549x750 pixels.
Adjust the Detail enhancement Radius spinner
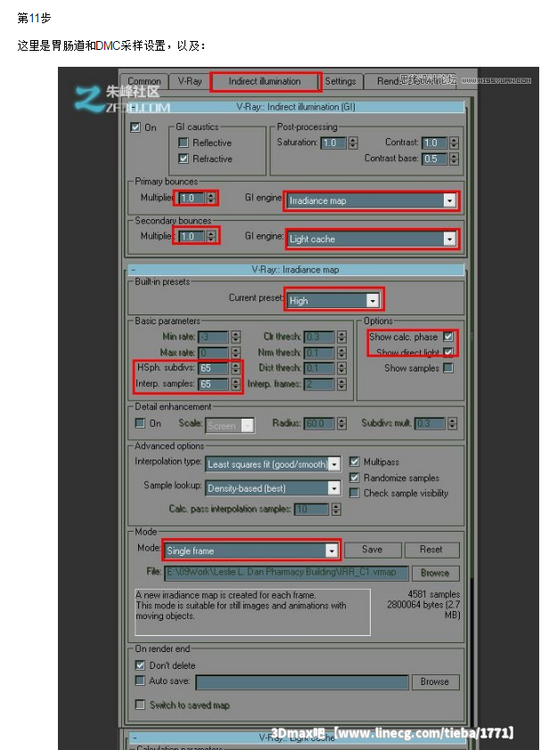(341, 423)
